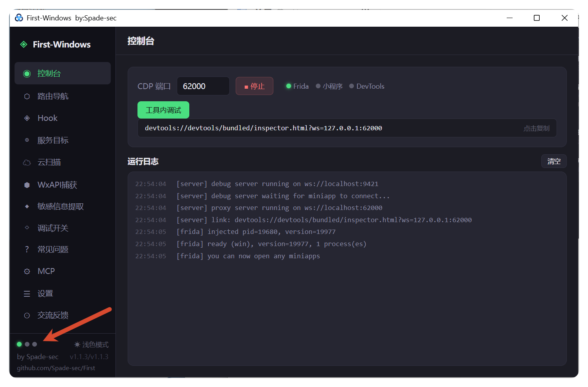The height and width of the screenshot is (387, 588).
Task: Click the devtools:// inspector URL box
Action: click(347, 128)
